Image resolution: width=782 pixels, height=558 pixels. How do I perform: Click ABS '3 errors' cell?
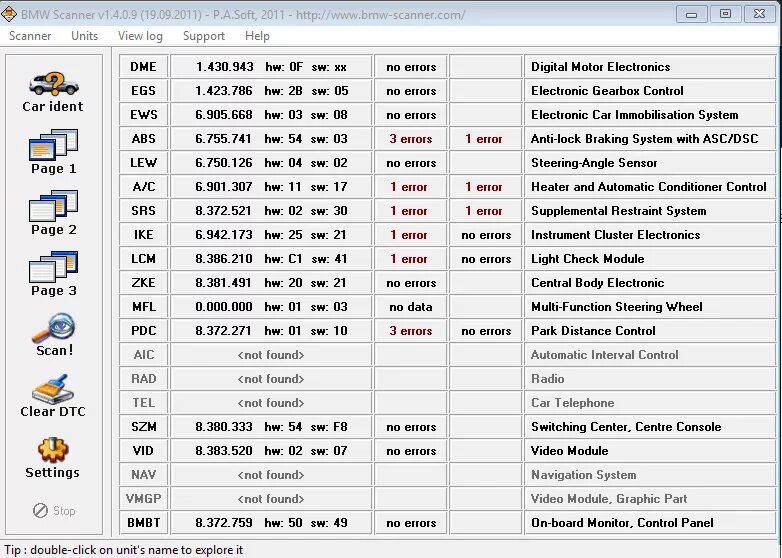pos(411,139)
